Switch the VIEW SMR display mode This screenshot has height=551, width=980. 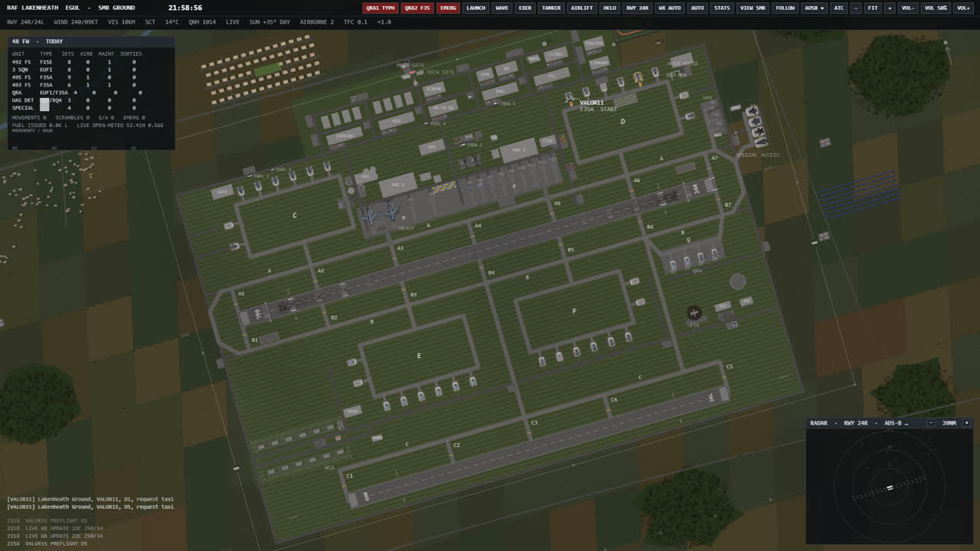tap(752, 8)
